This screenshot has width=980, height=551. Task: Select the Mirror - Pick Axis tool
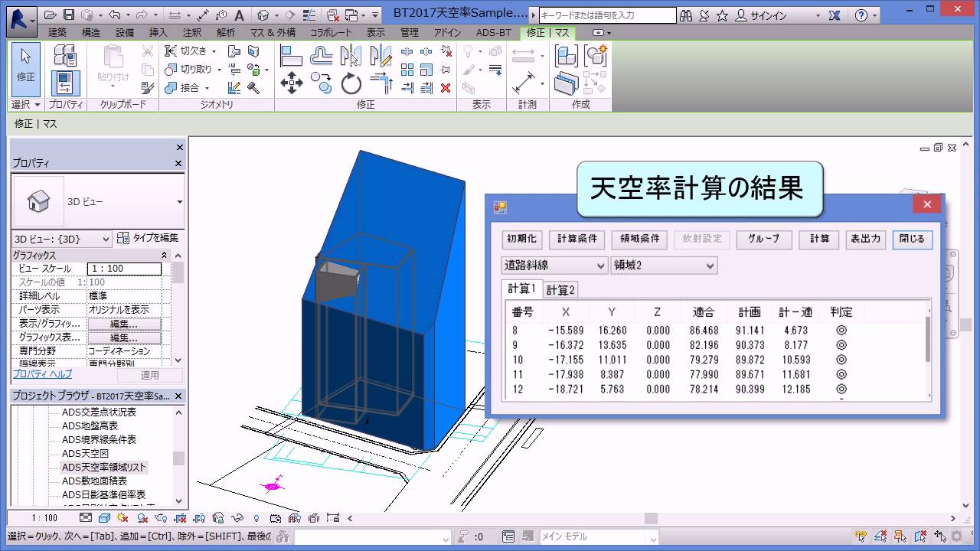[351, 55]
